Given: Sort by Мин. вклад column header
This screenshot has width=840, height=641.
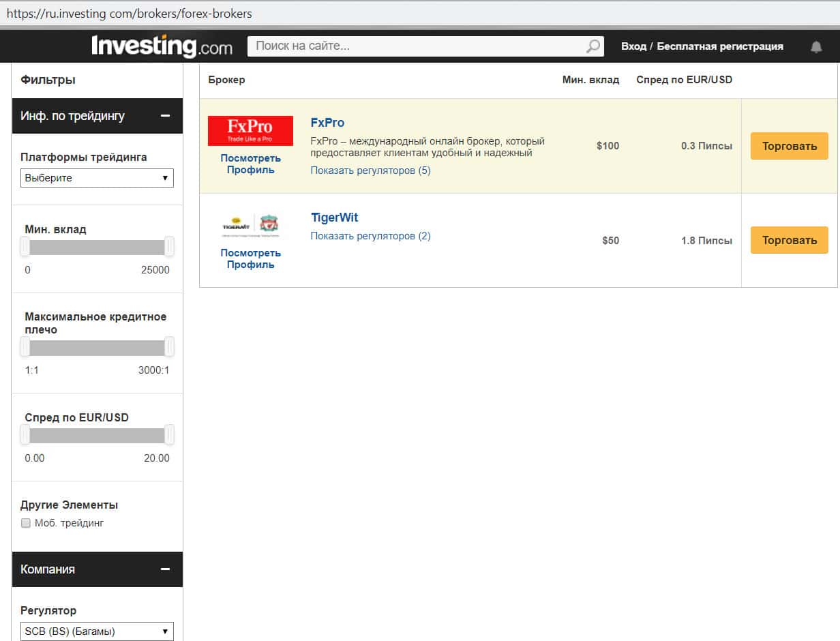Looking at the screenshot, I should pos(590,80).
